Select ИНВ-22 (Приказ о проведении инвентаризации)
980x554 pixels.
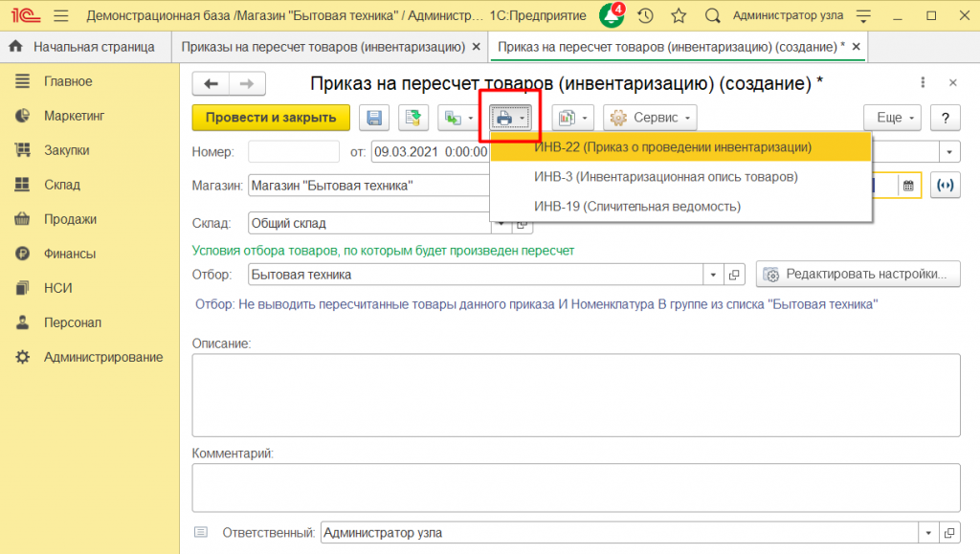coord(680,147)
